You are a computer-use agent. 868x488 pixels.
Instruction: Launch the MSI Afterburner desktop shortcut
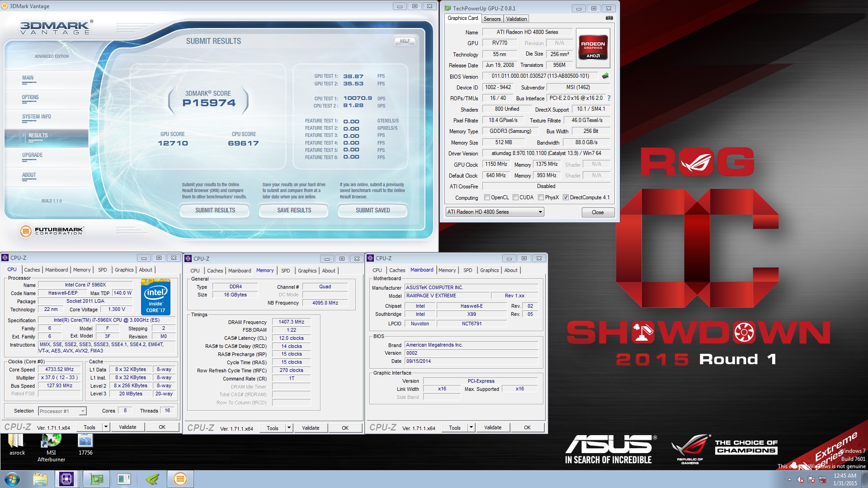(51, 447)
